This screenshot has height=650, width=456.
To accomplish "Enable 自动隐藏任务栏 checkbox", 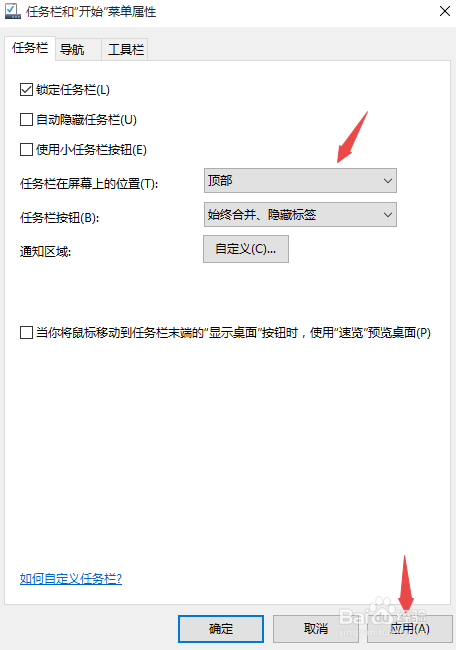I will pyautogui.click(x=27, y=119).
